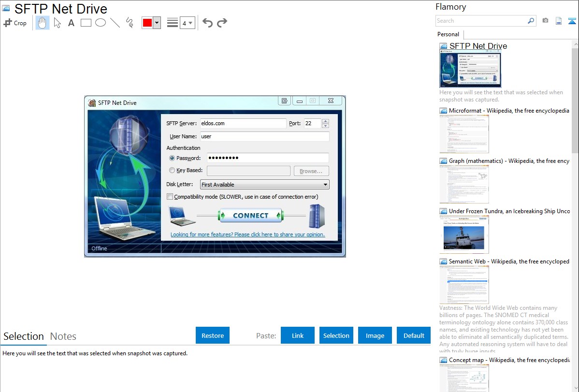Click the Offline status text

coord(100,248)
